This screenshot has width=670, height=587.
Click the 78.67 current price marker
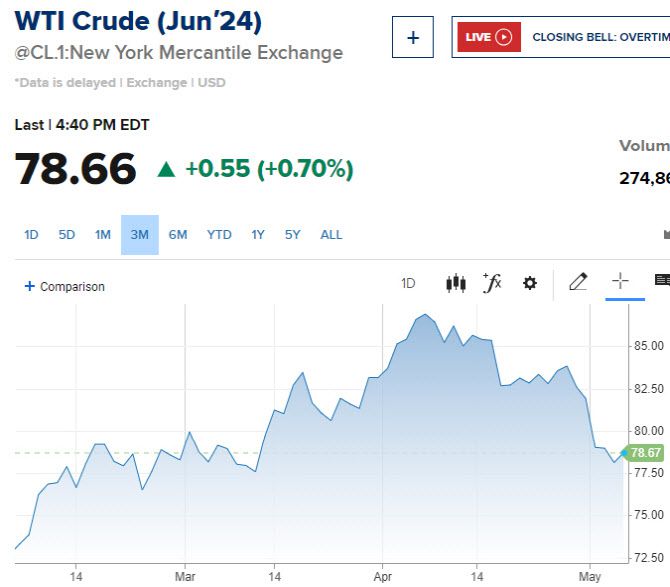point(646,453)
